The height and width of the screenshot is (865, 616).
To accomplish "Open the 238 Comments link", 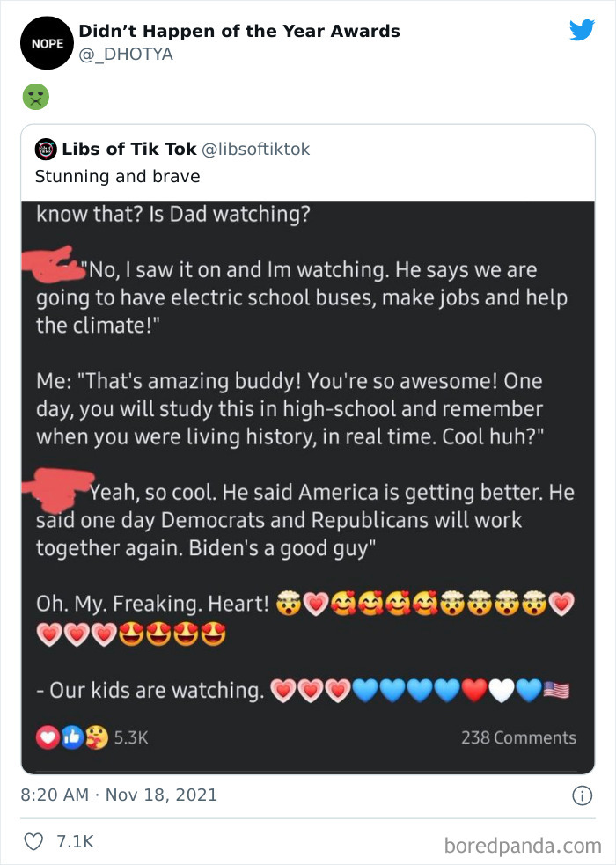I will [x=518, y=737].
